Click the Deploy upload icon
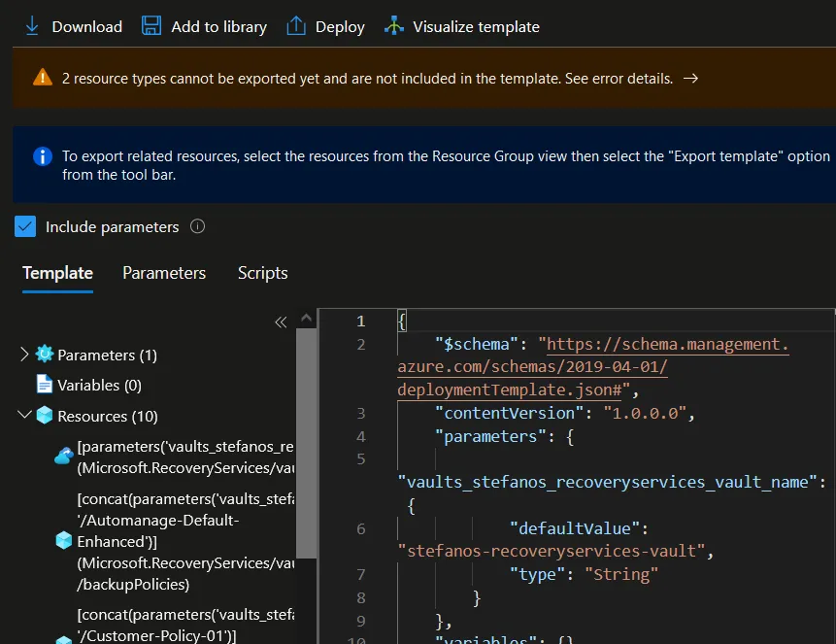836x644 pixels. tap(296, 25)
